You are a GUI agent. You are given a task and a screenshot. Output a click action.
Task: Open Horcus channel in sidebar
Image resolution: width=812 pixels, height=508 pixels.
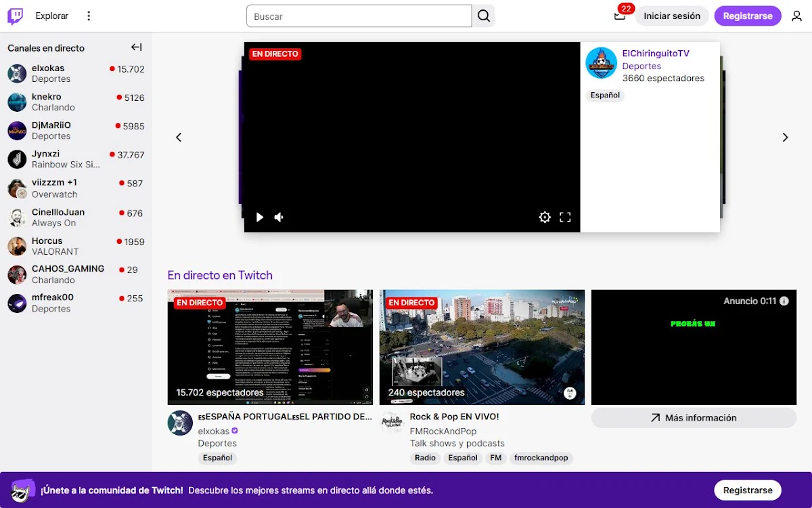pyautogui.click(x=76, y=246)
